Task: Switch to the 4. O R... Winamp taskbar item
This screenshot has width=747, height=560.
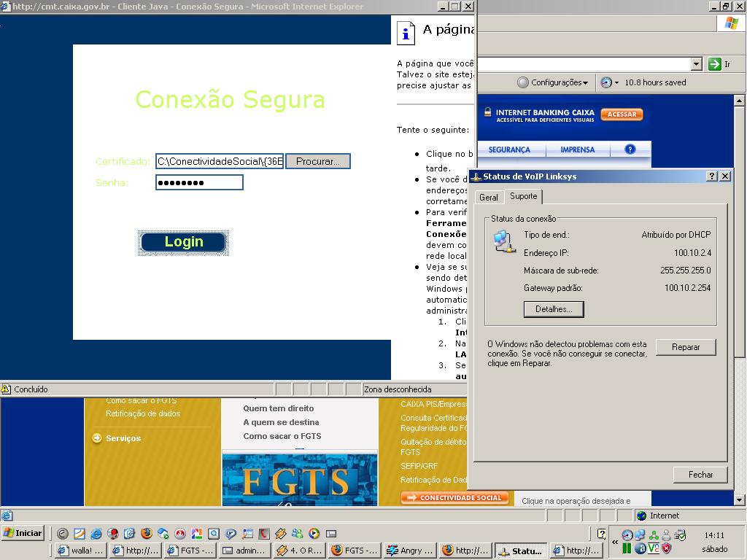Action: [x=300, y=551]
